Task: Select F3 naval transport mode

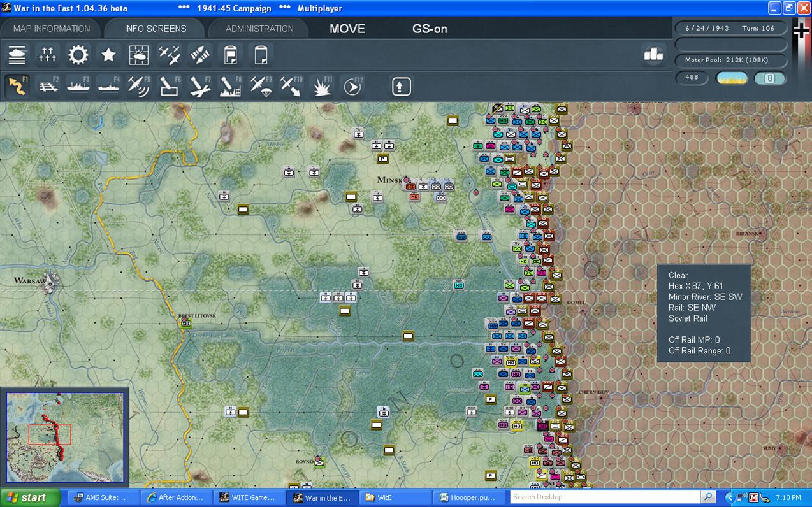Action: pos(78,86)
